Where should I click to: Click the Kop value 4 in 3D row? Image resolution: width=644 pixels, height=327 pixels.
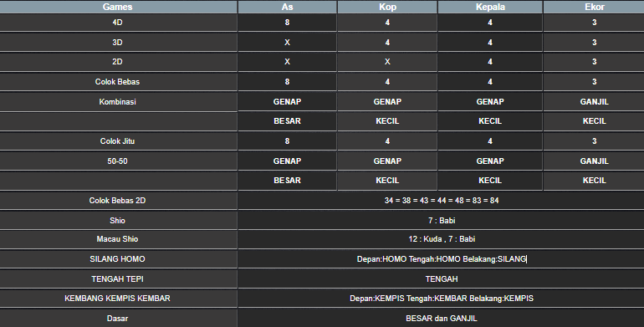tap(387, 43)
